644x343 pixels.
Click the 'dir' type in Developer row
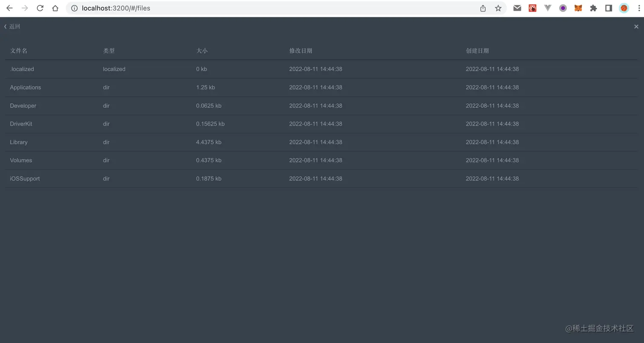[106, 106]
